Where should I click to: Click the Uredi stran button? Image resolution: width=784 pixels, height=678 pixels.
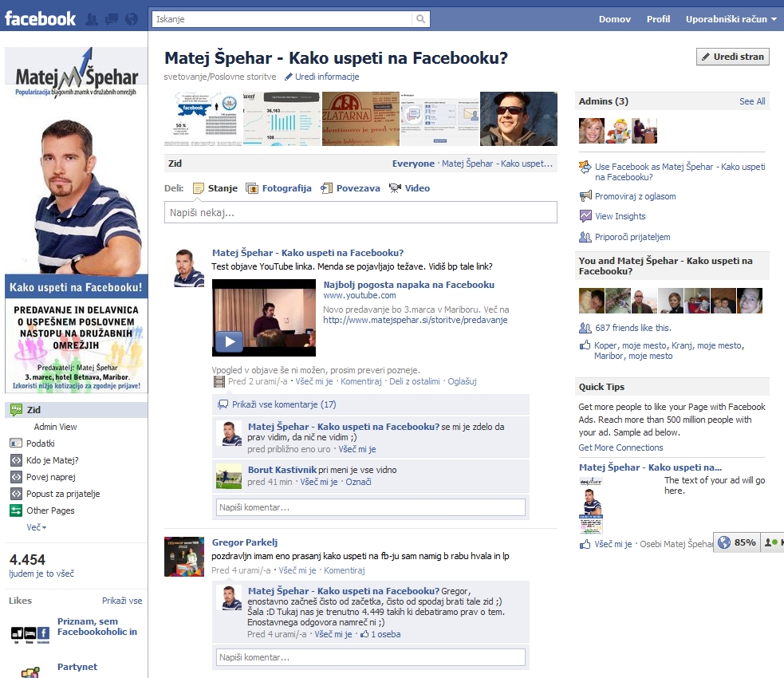[732, 57]
